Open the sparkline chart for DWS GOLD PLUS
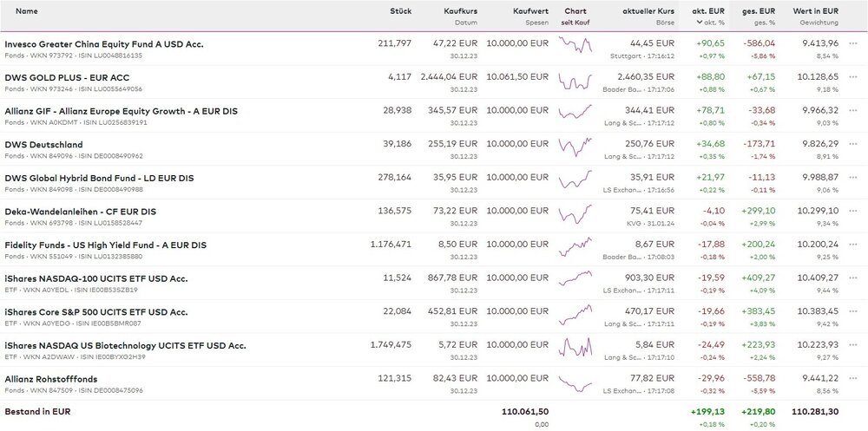This screenshot has height=431, width=868. [x=575, y=82]
